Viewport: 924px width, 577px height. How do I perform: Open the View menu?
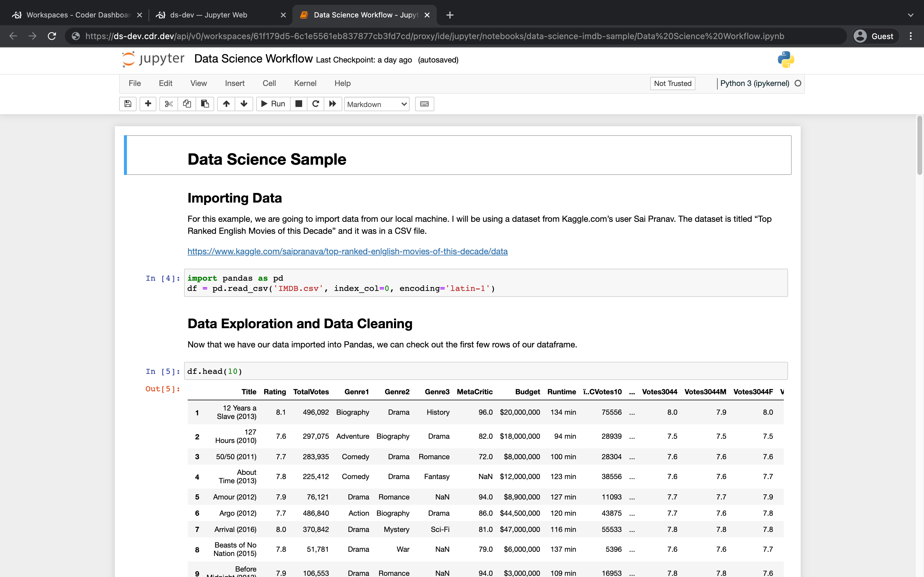pyautogui.click(x=198, y=83)
